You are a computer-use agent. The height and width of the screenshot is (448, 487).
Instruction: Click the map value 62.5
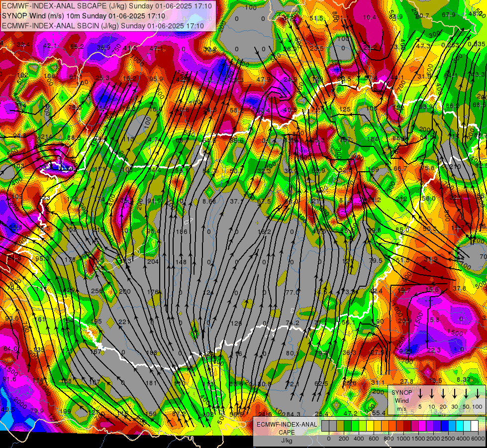pyautogui.click(x=321, y=384)
